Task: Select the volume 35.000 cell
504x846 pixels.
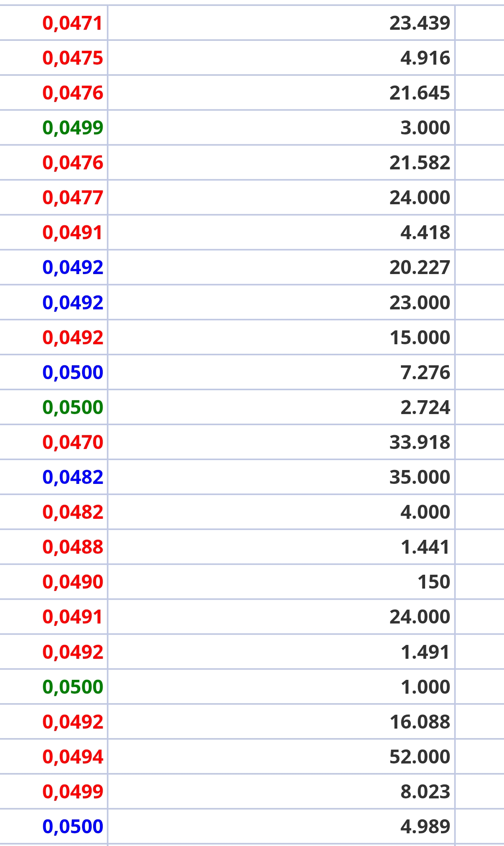Action: pyautogui.click(x=281, y=477)
